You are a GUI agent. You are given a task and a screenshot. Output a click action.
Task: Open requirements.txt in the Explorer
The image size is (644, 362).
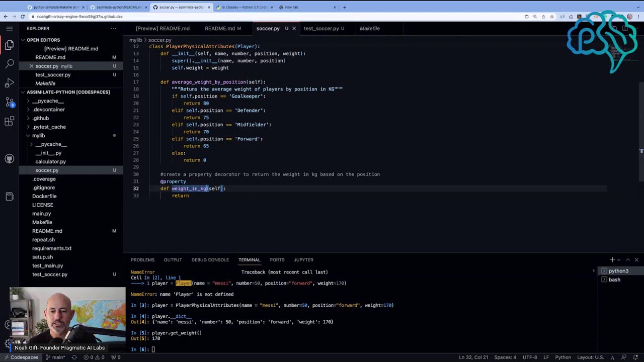[x=52, y=248]
